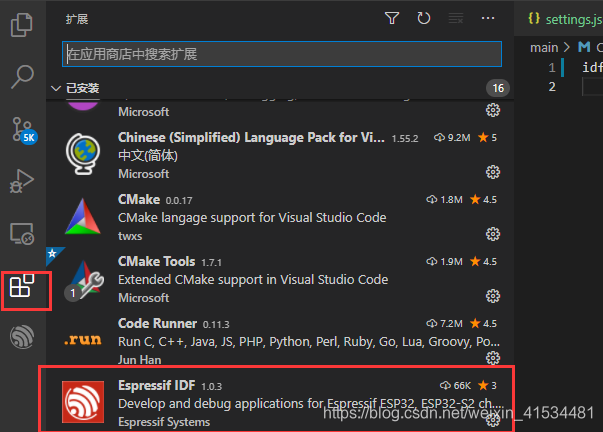Click publisher Espressif Systems
This screenshot has width=603, height=432.
164,422
